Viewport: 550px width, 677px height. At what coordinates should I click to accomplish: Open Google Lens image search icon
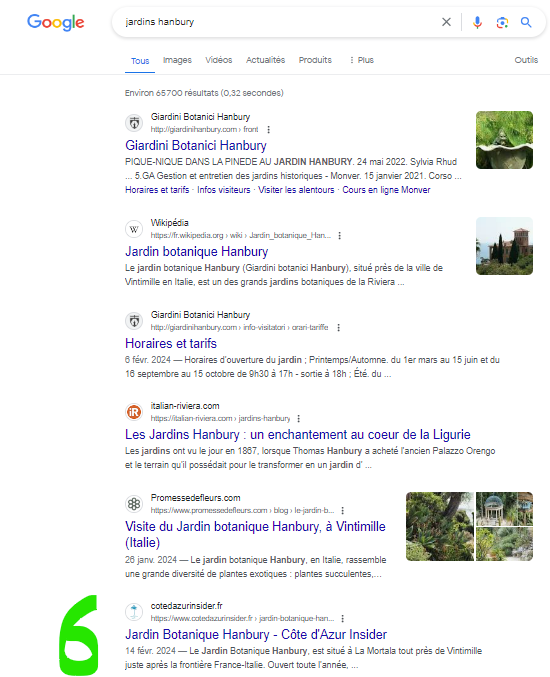pyautogui.click(x=502, y=22)
